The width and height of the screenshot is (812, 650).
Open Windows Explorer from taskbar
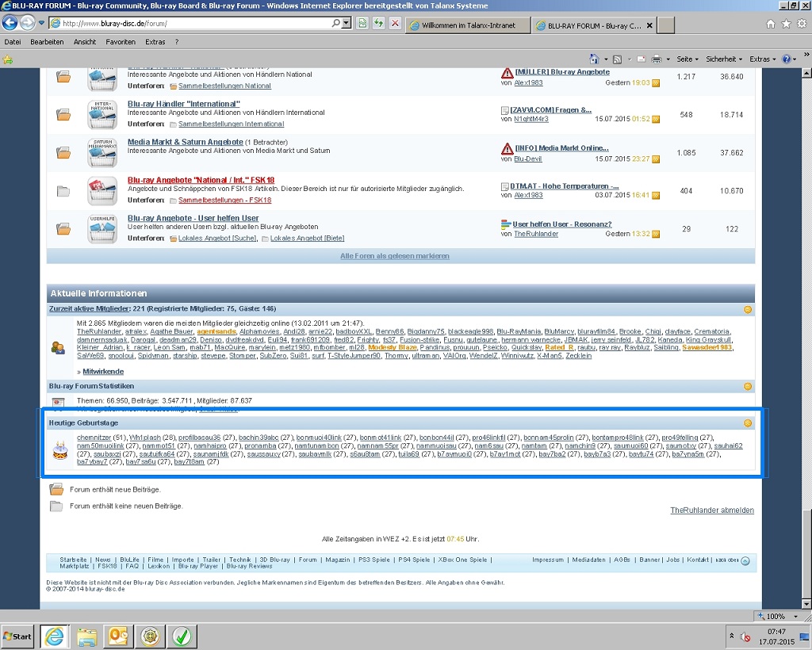tap(86, 636)
